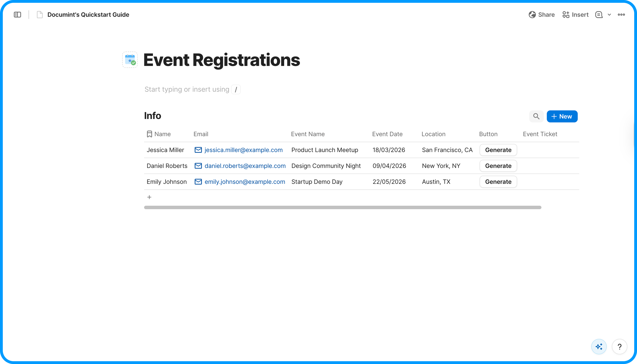The width and height of the screenshot is (637, 364).
Task: Open the help question mark button
Action: pyautogui.click(x=619, y=347)
